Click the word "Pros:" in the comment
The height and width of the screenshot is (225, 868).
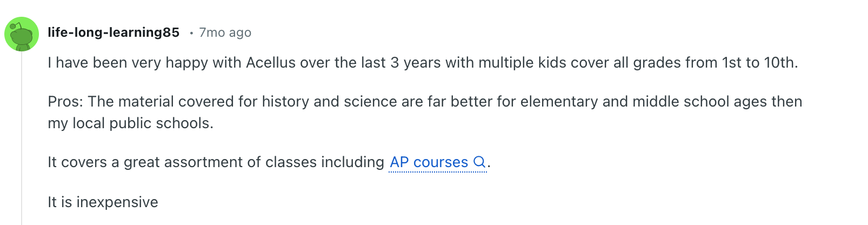(65, 102)
